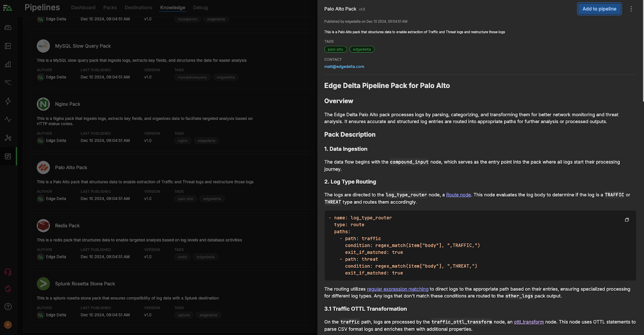644x335 pixels.
Task: Copy the log_type_router code block
Action: [x=627, y=220]
